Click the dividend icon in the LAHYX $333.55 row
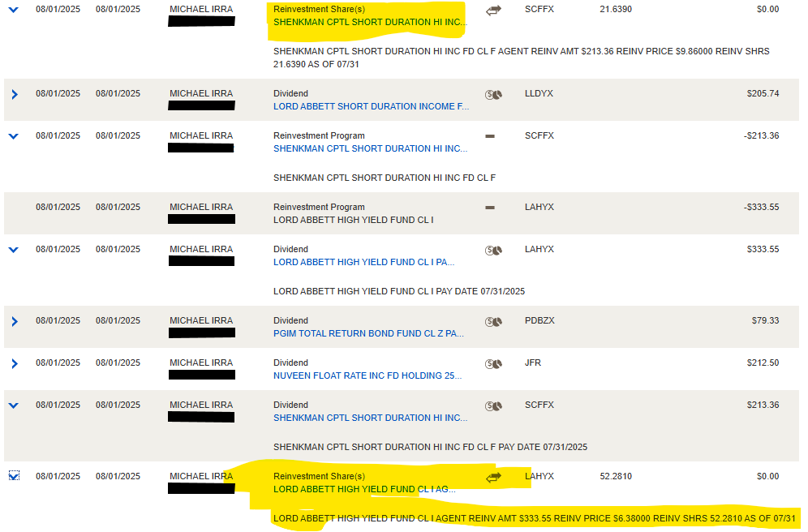The height and width of the screenshot is (532, 808). 493,251
